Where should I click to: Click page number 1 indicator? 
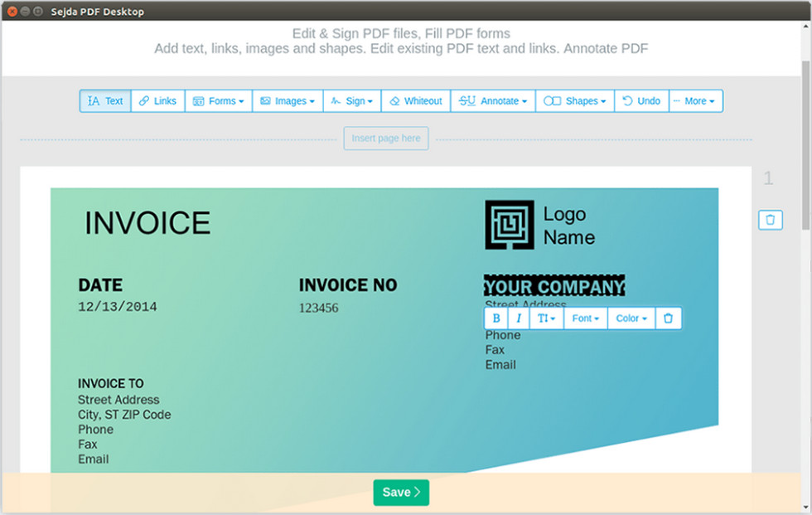[x=768, y=178]
